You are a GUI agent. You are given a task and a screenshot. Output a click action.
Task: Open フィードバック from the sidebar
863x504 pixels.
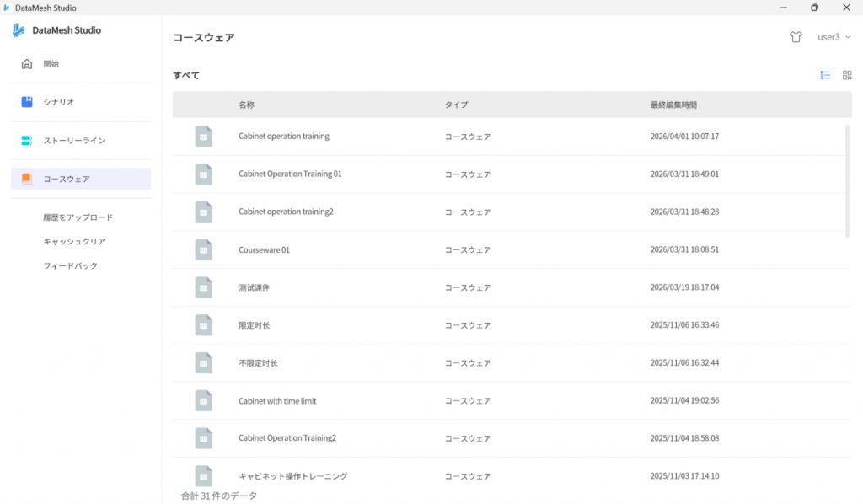70,266
